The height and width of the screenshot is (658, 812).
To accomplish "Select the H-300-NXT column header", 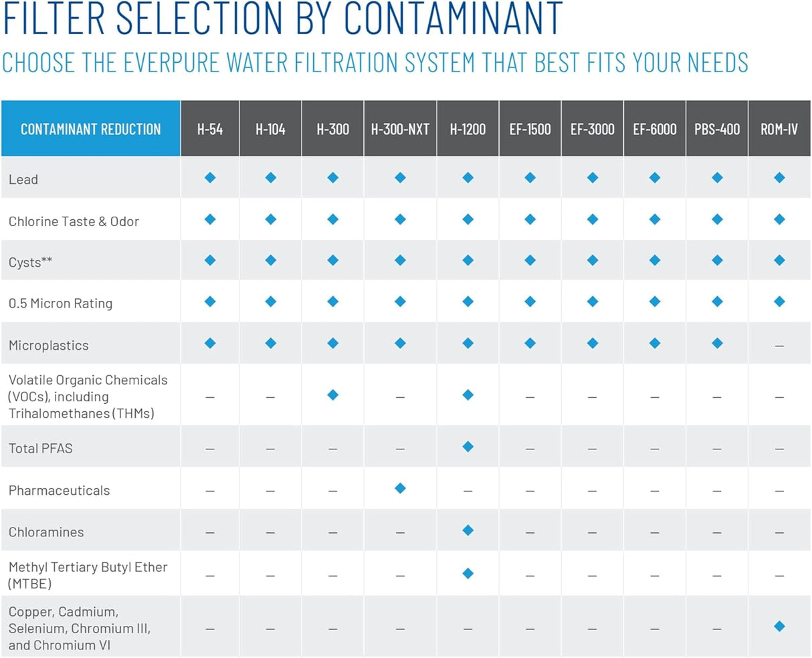I will [400, 129].
